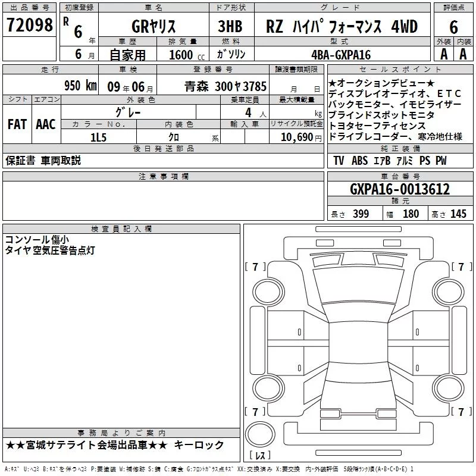Click アルミ in genuine equipment row

click(405, 161)
